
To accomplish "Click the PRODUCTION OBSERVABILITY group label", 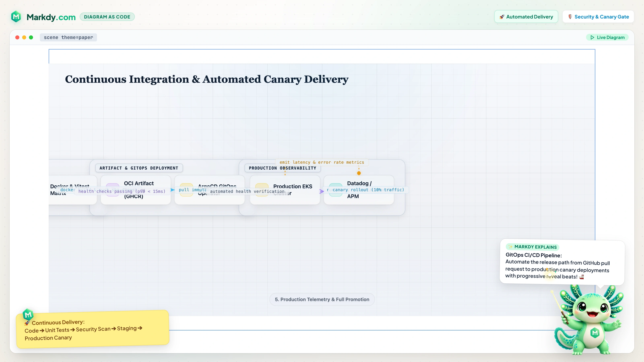I will [283, 168].
